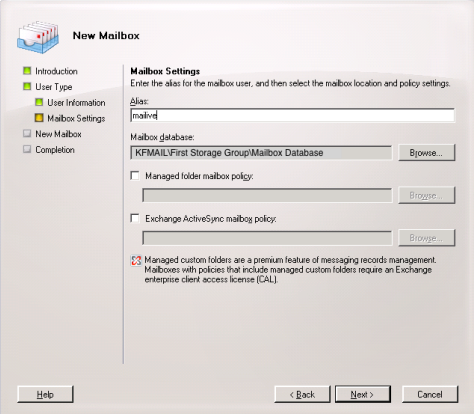Screen dimensions: 474x414
Task: Select the User Information step label
Action: [x=76, y=103]
